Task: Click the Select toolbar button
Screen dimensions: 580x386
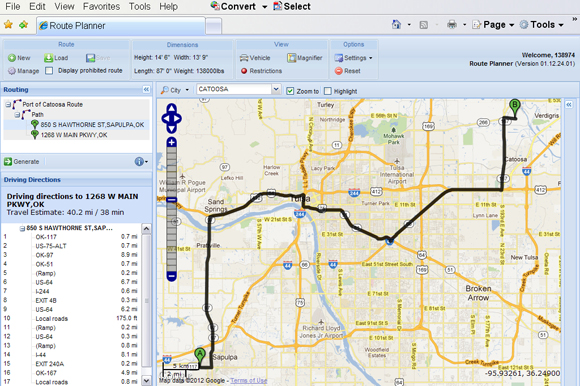Action: (292, 6)
